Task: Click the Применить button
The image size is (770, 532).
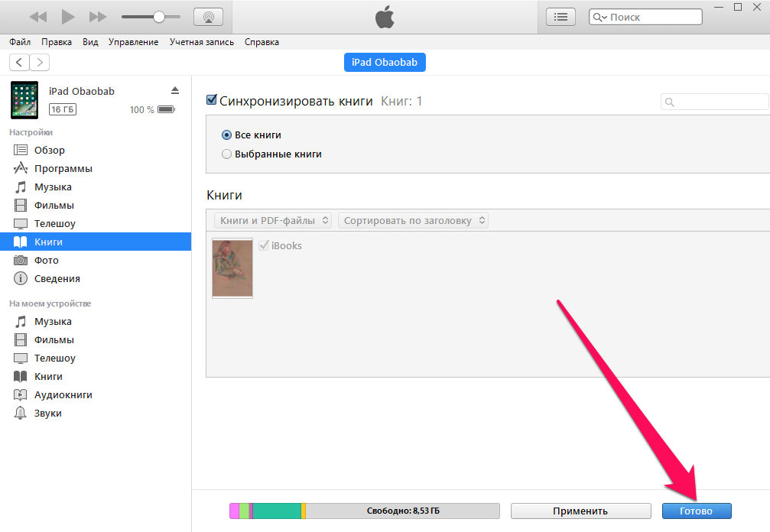Action: click(580, 511)
